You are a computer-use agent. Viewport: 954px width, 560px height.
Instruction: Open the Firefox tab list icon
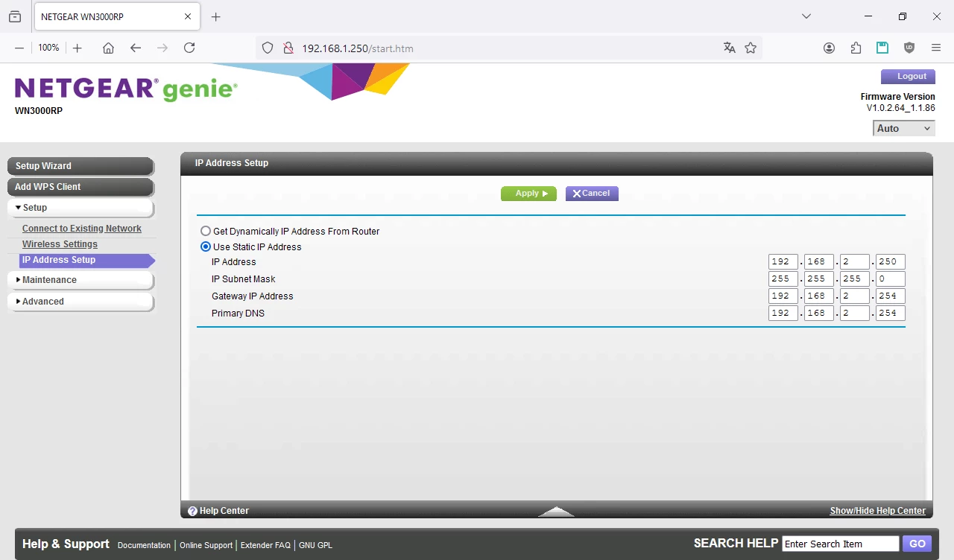(x=15, y=16)
